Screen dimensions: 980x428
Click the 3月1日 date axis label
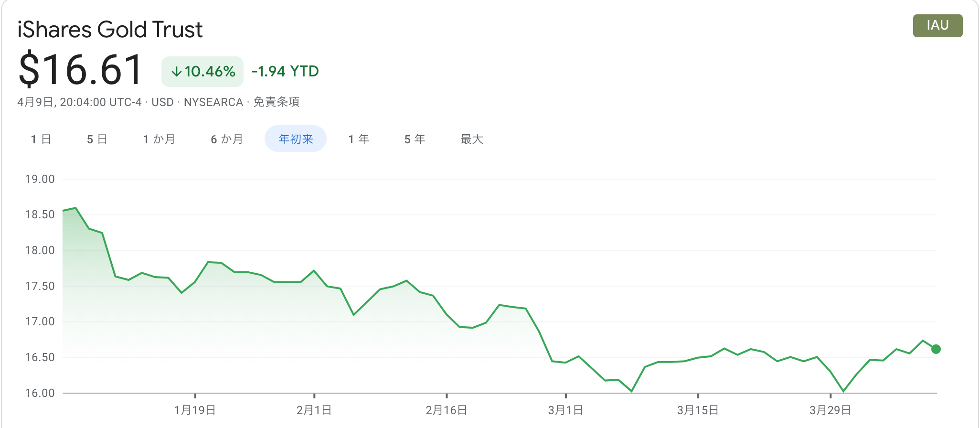(x=565, y=410)
